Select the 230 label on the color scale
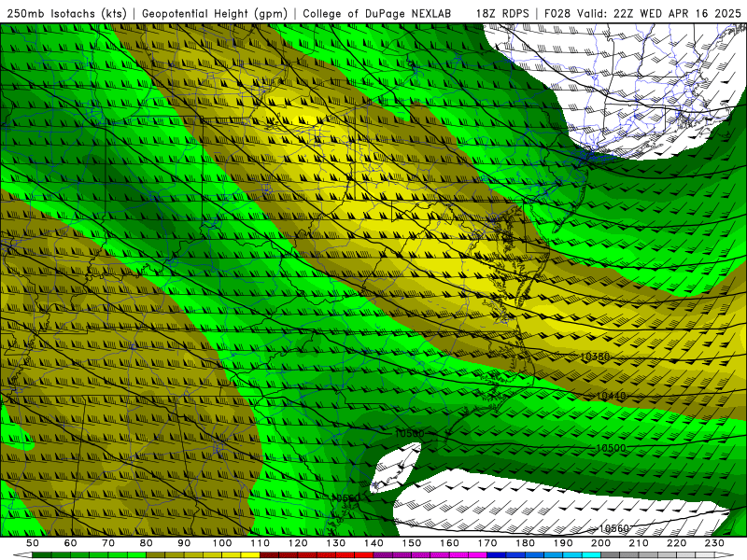 (714, 543)
